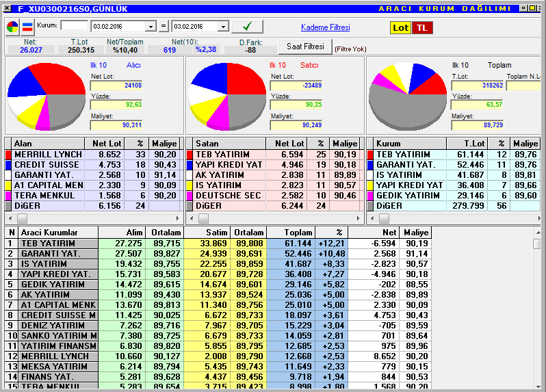Screen dimensions: 546x392
Task: Open the end date dropdown
Action: point(223,27)
